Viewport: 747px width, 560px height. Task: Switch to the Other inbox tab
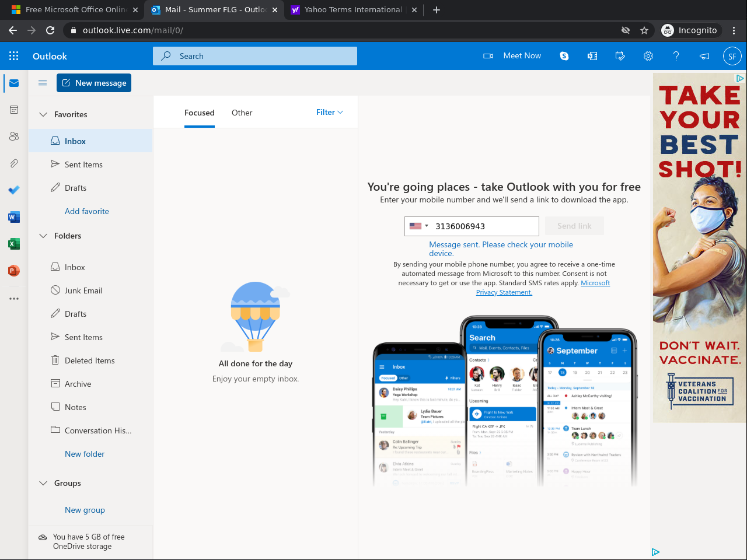(242, 113)
